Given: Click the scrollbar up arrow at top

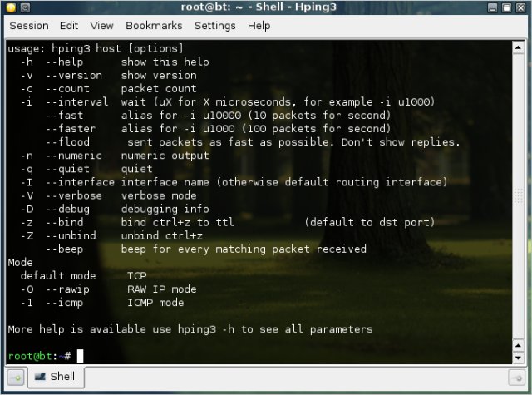Looking at the screenshot, I should 518,47.
